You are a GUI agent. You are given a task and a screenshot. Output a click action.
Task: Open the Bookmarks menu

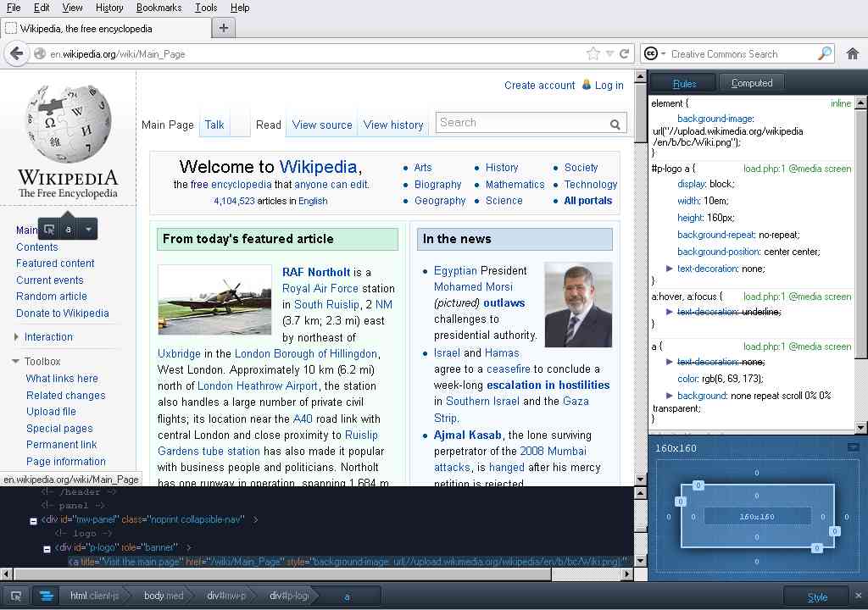click(159, 8)
